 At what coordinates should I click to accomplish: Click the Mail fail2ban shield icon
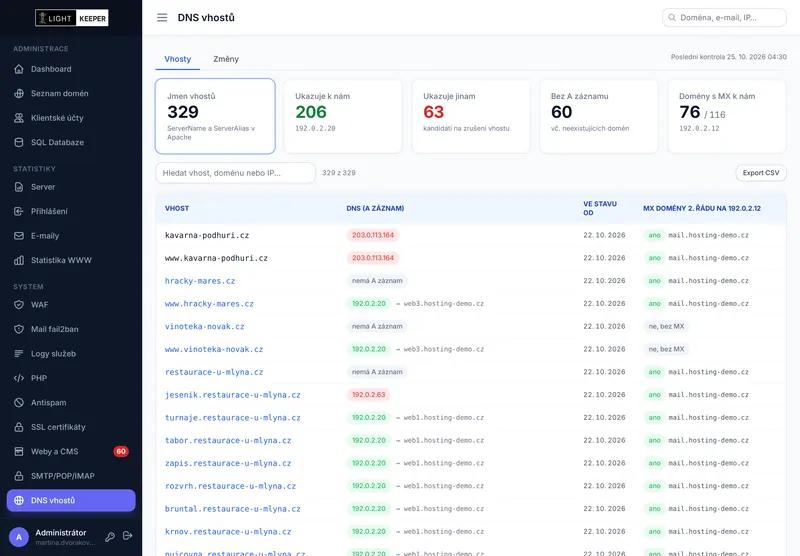coord(19,329)
